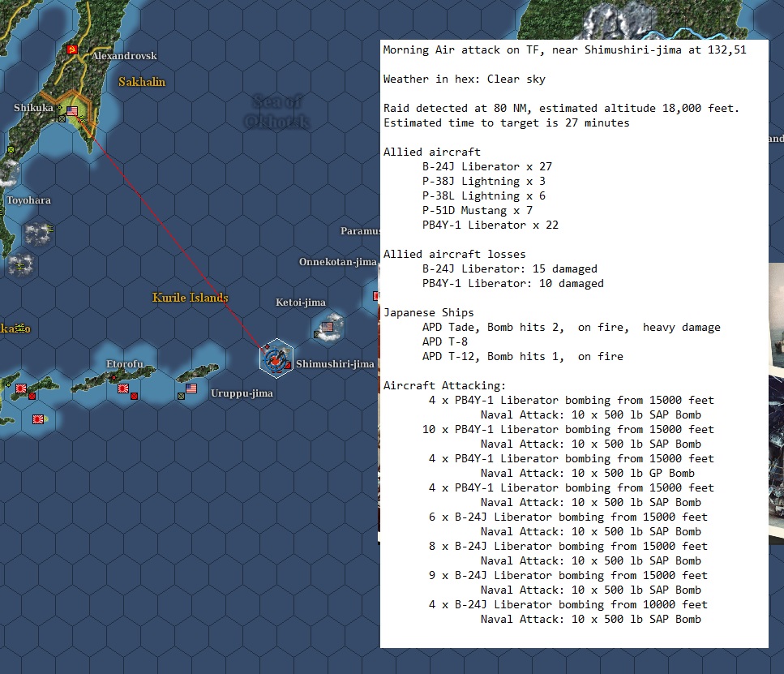
Task: Click the aircraft icon in the cloud below Toyohara
Action: point(50,230)
